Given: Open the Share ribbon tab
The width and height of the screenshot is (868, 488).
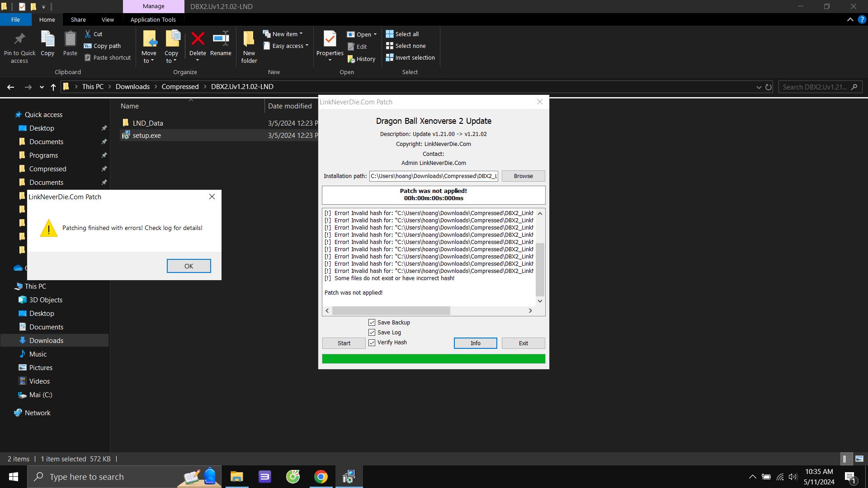Looking at the screenshot, I should [x=78, y=19].
